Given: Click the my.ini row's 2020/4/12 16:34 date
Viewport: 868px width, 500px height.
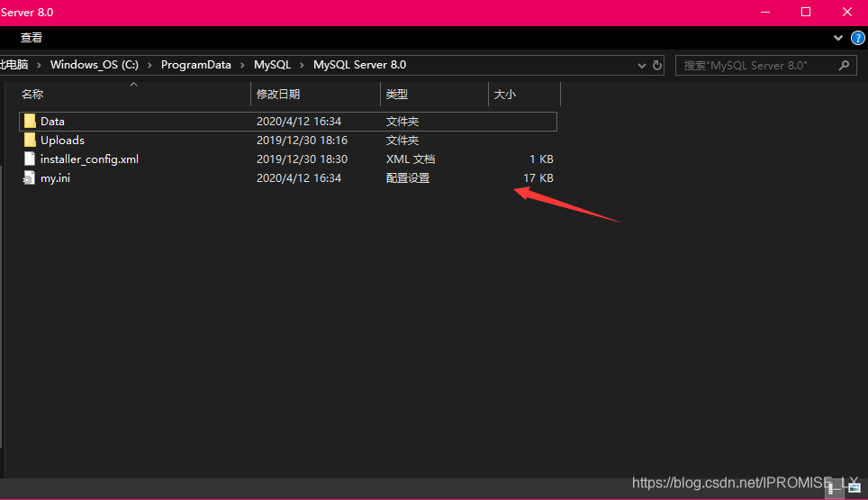Looking at the screenshot, I should pyautogui.click(x=299, y=177).
